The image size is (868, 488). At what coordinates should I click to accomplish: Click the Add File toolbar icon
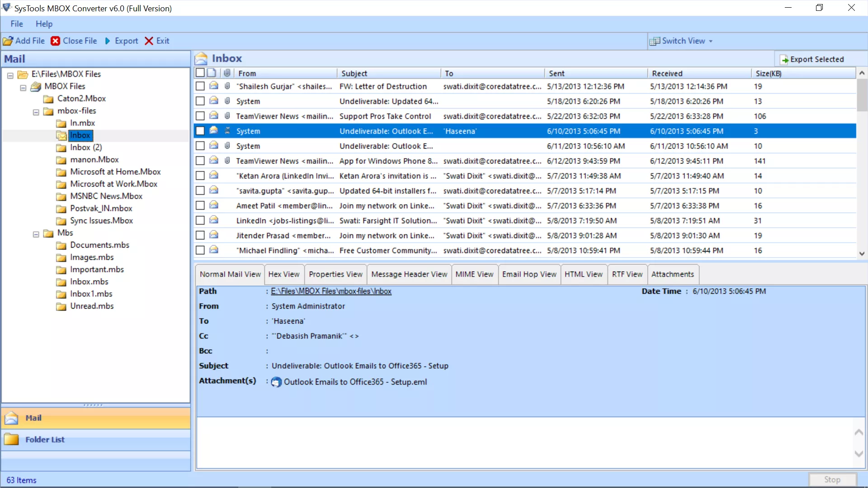8,41
